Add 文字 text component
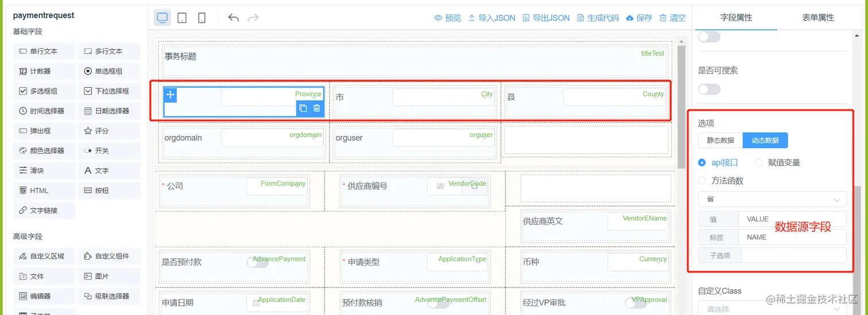868x315 pixels. (x=109, y=170)
